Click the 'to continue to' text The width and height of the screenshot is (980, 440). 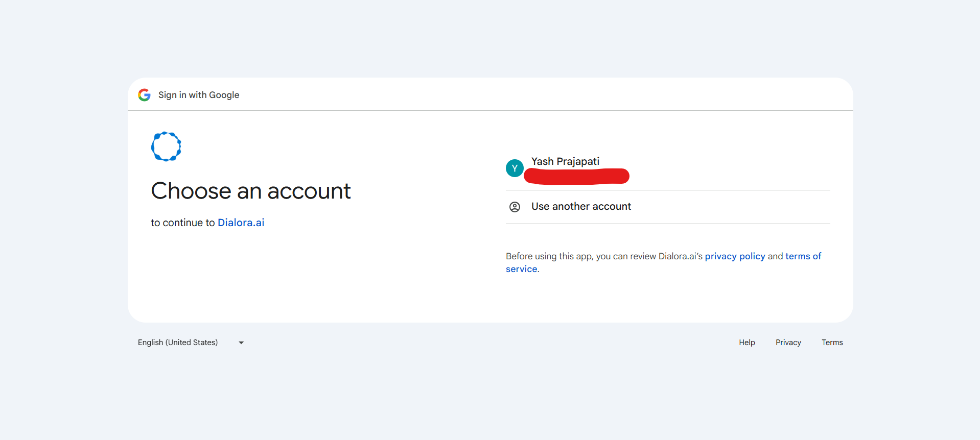tap(182, 223)
